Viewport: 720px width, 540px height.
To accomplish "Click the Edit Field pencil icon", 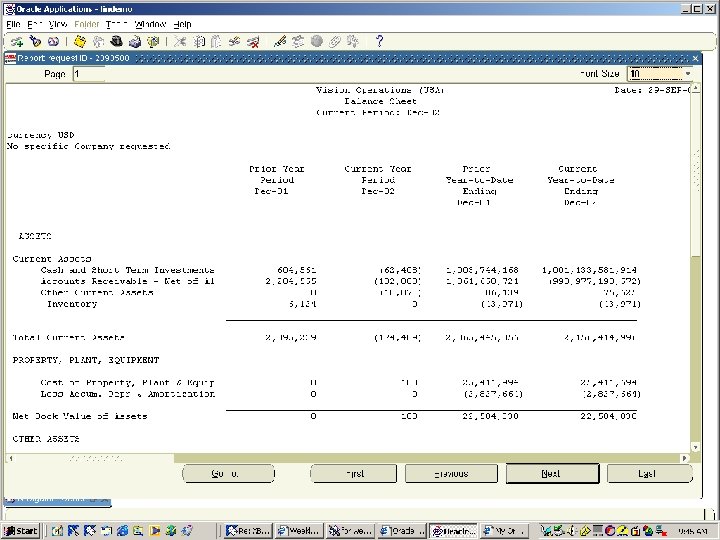I will click(280, 42).
